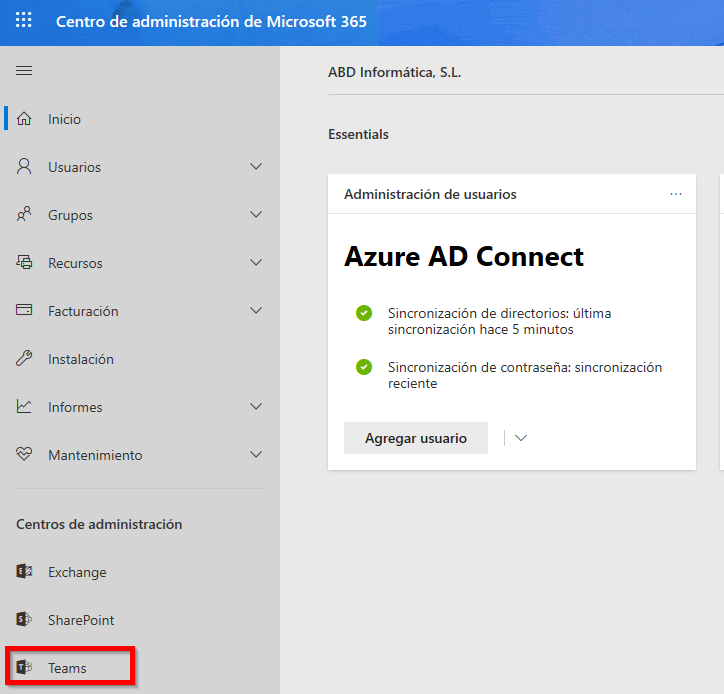The width and height of the screenshot is (724, 694).
Task: Open Instalación menu label
Action: pos(81,359)
